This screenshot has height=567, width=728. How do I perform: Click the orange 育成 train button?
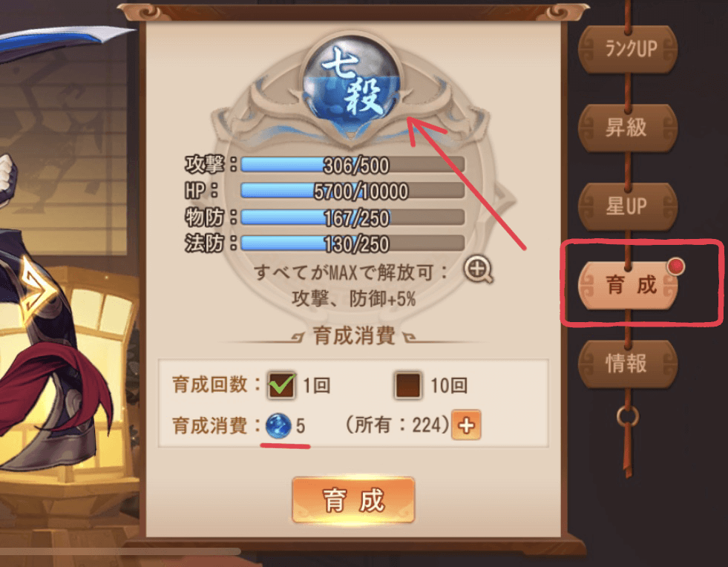(353, 500)
